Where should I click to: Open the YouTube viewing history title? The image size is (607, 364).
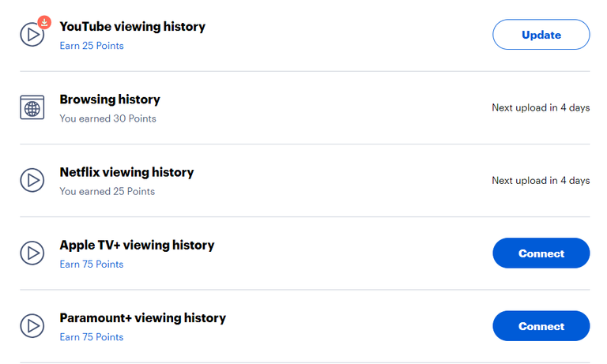pyautogui.click(x=133, y=27)
